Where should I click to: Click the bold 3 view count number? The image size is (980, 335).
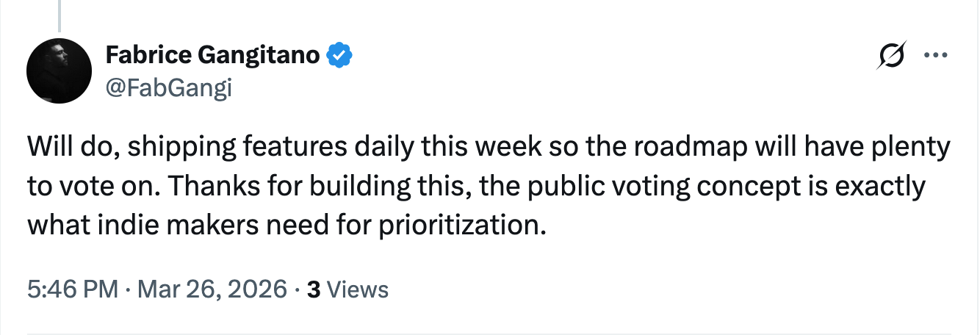coord(314,290)
